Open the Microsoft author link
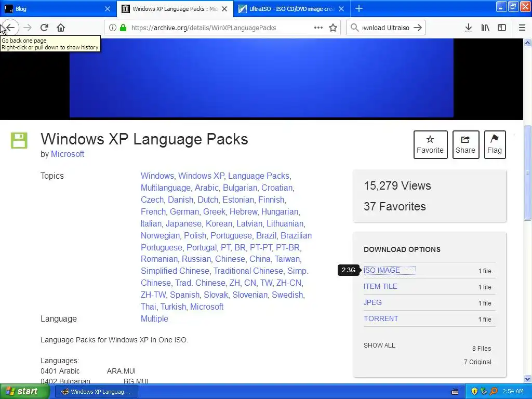The height and width of the screenshot is (399, 532). [x=67, y=154]
